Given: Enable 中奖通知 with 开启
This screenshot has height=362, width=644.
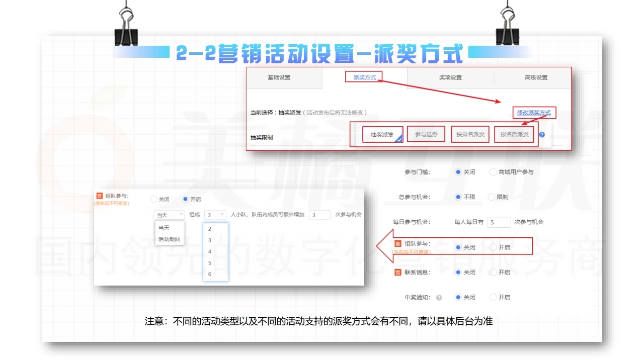Looking at the screenshot, I should point(493,297).
